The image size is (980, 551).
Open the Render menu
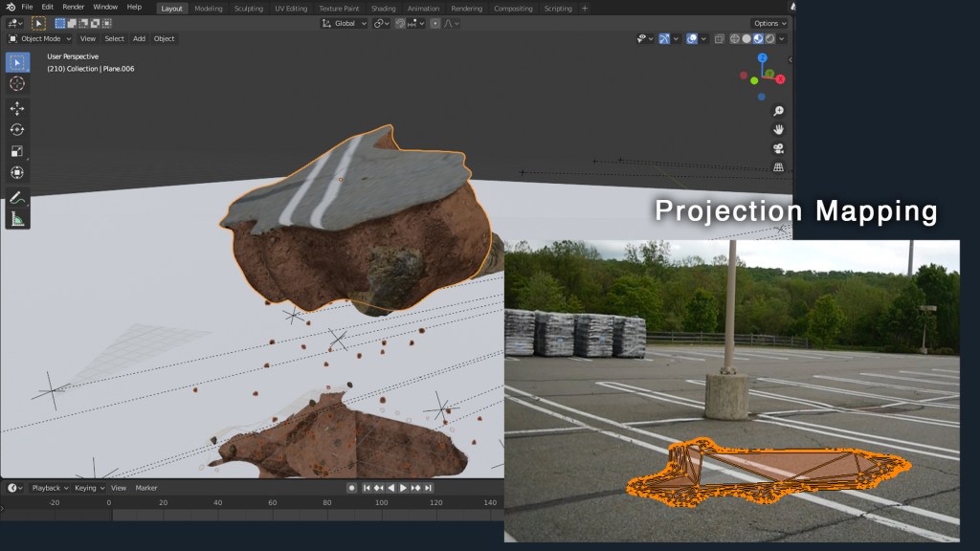pyautogui.click(x=74, y=7)
